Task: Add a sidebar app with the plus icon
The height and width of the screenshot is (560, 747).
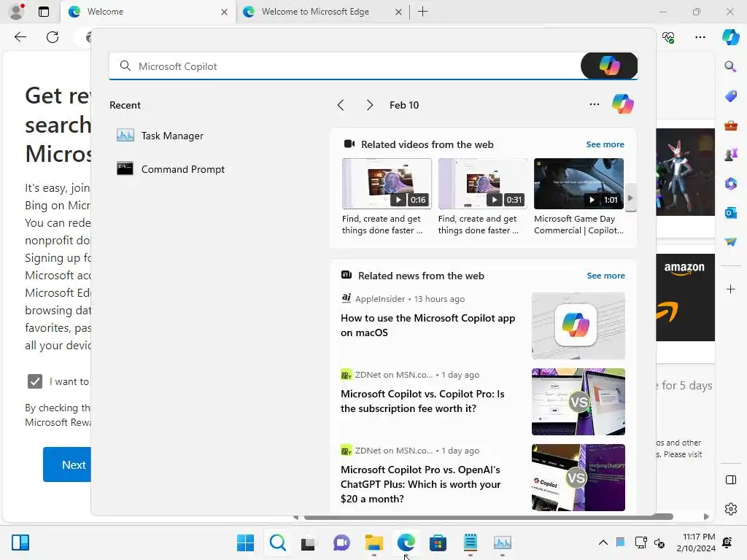Action: pos(730,289)
